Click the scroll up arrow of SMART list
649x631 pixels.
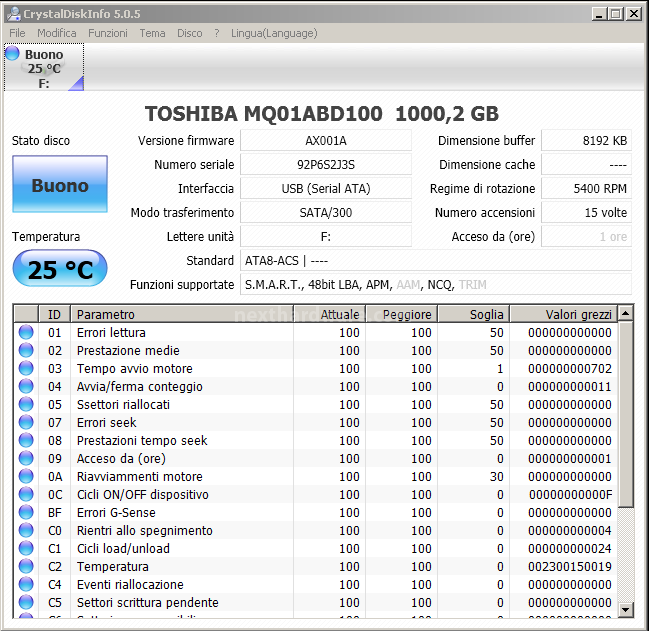point(625,314)
